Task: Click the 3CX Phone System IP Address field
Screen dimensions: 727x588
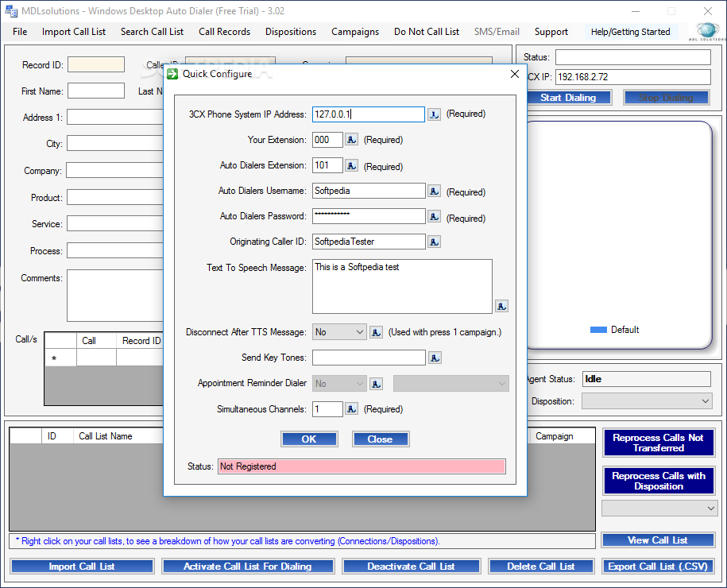Action: [369, 114]
